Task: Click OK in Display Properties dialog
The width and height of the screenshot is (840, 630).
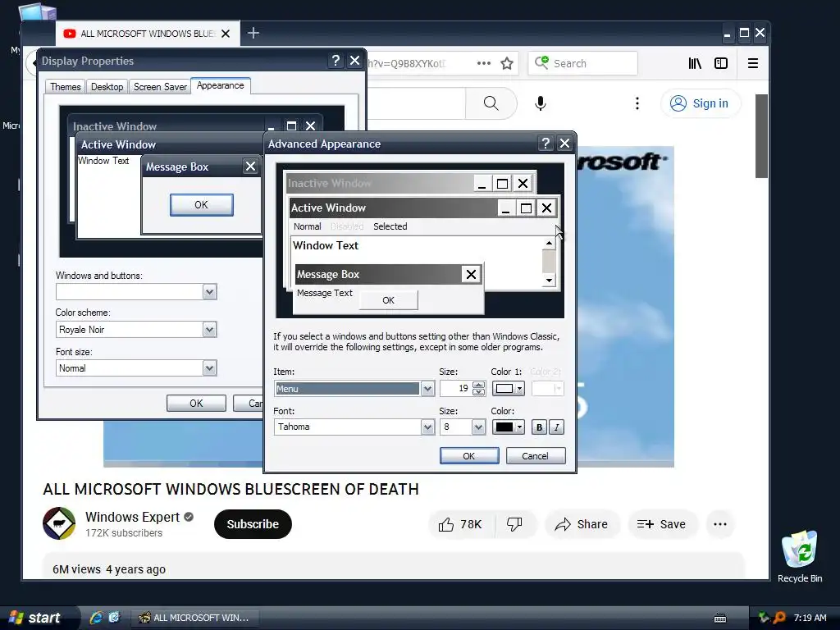Action: click(196, 404)
